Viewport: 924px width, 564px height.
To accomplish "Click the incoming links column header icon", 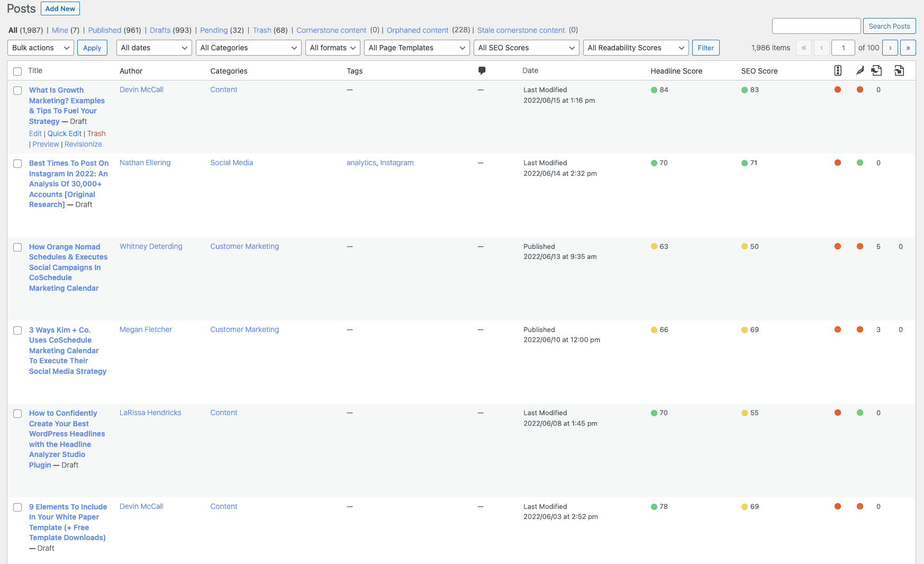I will (x=877, y=70).
